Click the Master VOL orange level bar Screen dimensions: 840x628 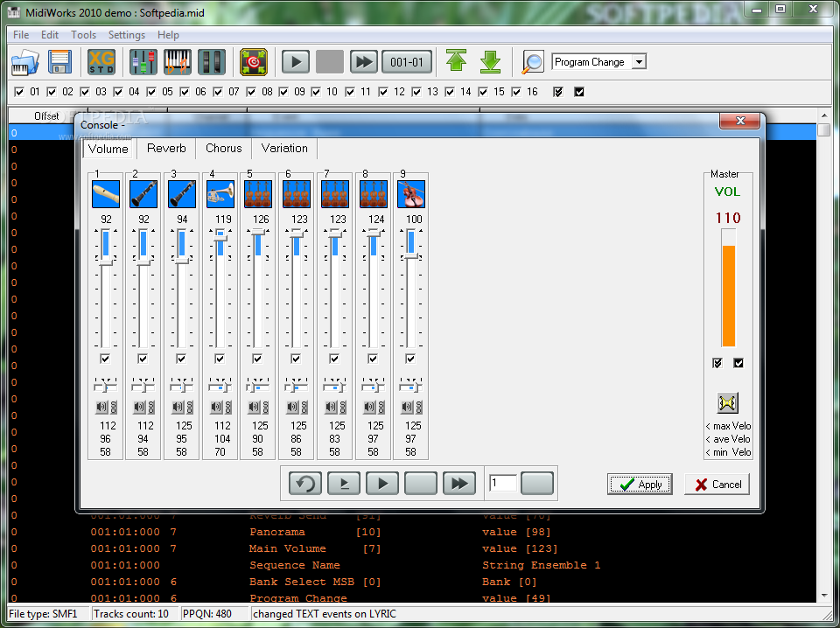[x=728, y=296]
